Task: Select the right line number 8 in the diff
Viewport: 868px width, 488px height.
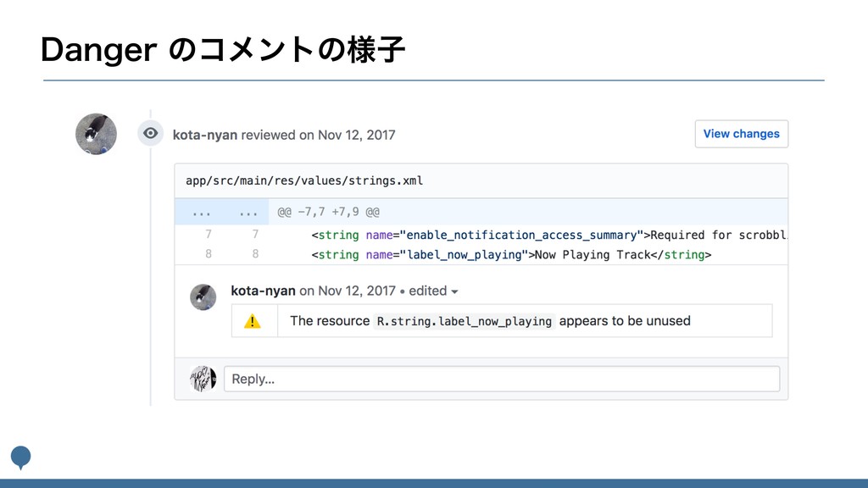Action: tap(255, 254)
